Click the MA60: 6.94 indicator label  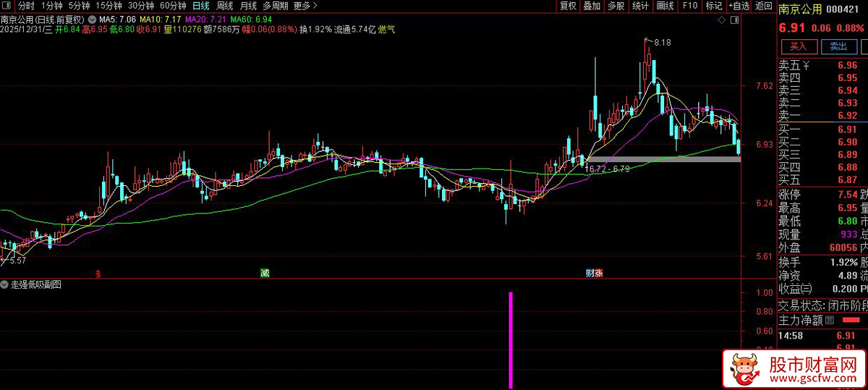[252, 18]
